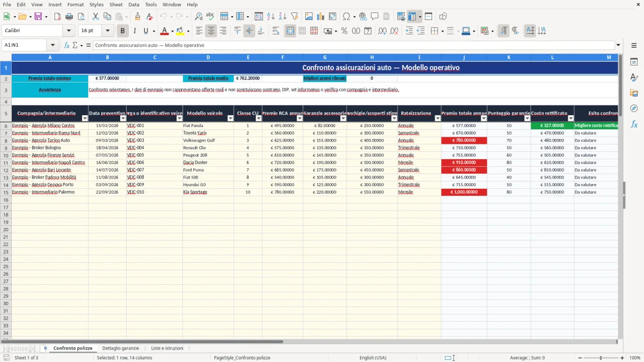
Task: Toggle Bold formatting
Action: pos(122,31)
